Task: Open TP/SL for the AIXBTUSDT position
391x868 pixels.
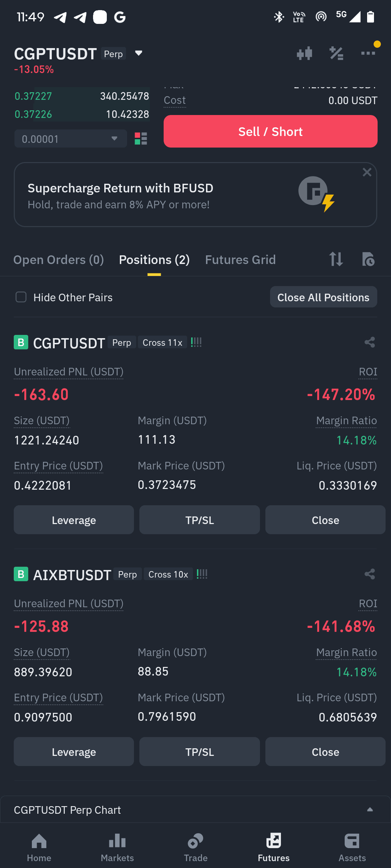Action: (x=199, y=752)
